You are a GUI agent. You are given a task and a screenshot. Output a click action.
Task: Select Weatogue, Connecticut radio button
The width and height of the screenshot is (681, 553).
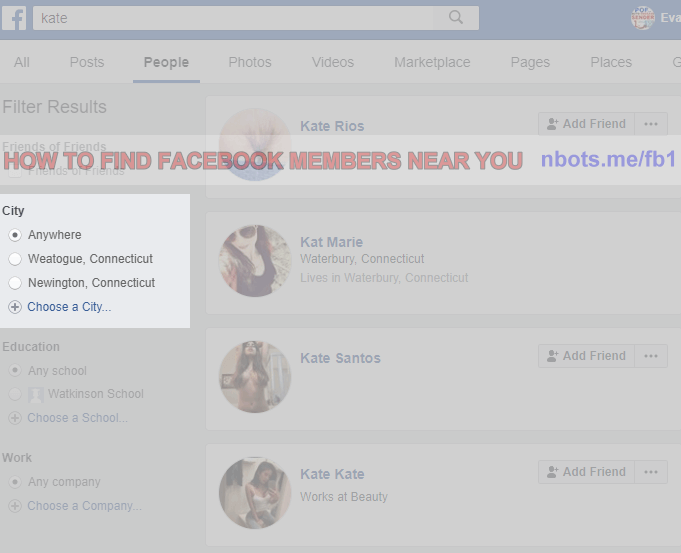[15, 259]
